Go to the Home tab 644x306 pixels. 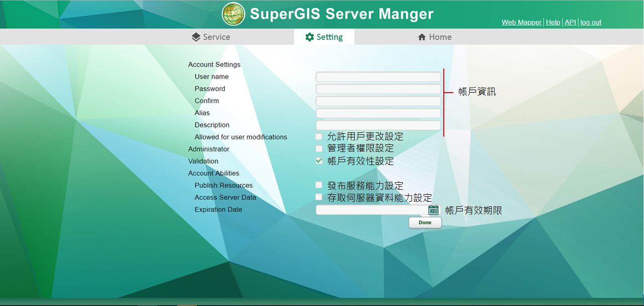click(x=435, y=37)
